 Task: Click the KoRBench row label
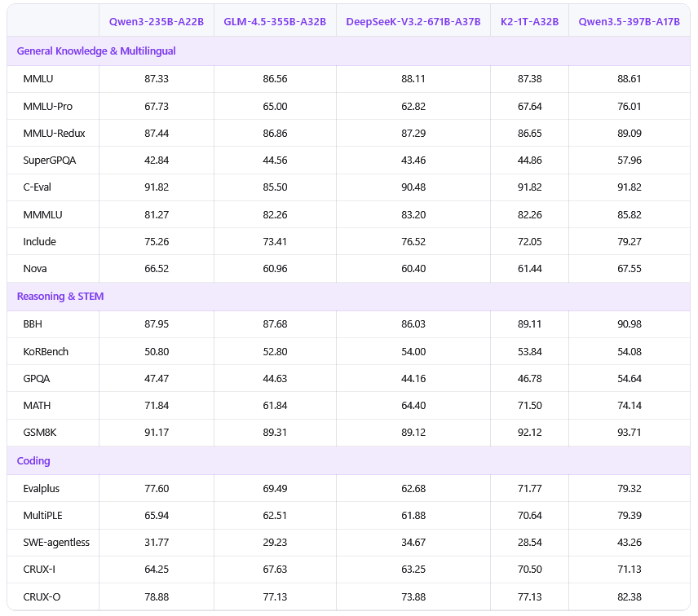tap(46, 351)
